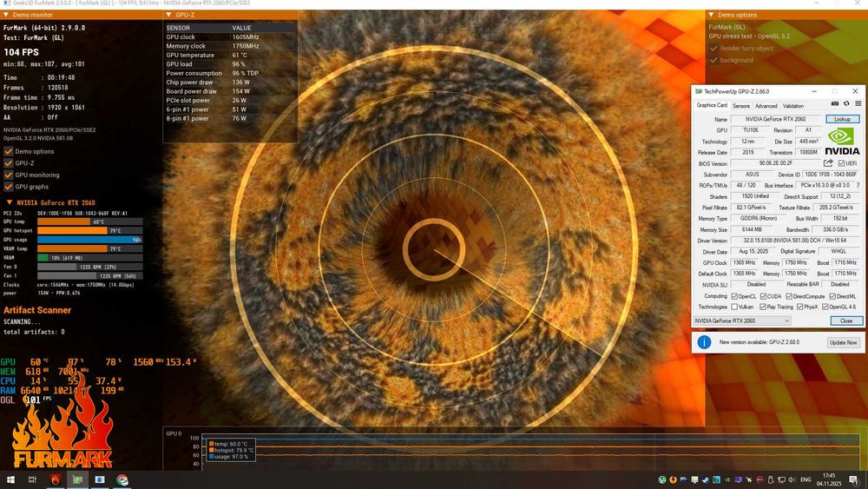868x489 pixels.
Task: Switch to the Validation tab
Action: [x=792, y=106]
